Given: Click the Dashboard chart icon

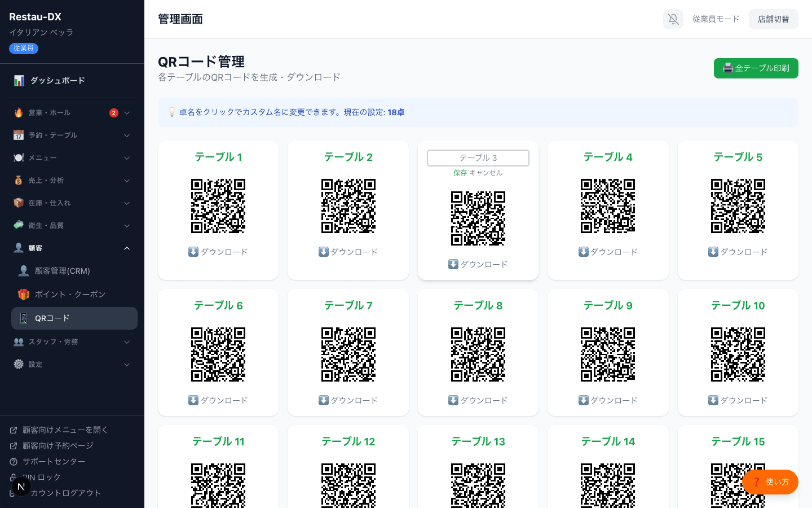Looking at the screenshot, I should tap(19, 81).
